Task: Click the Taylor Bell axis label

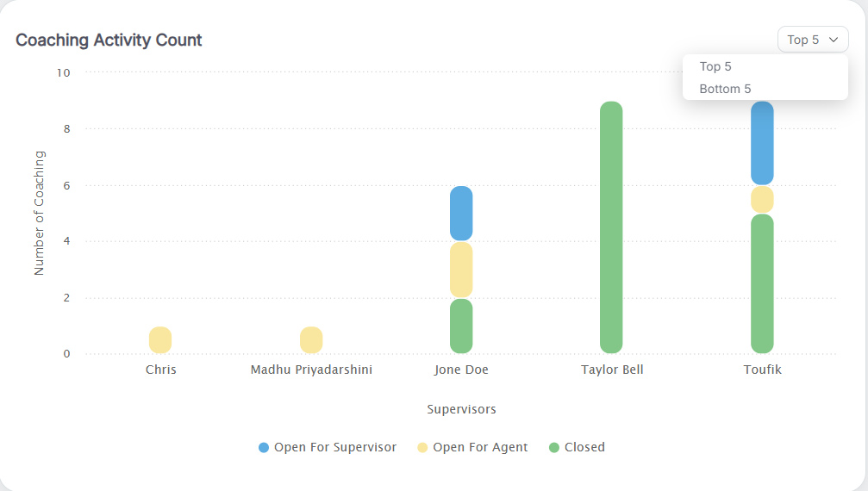Action: [612, 370]
